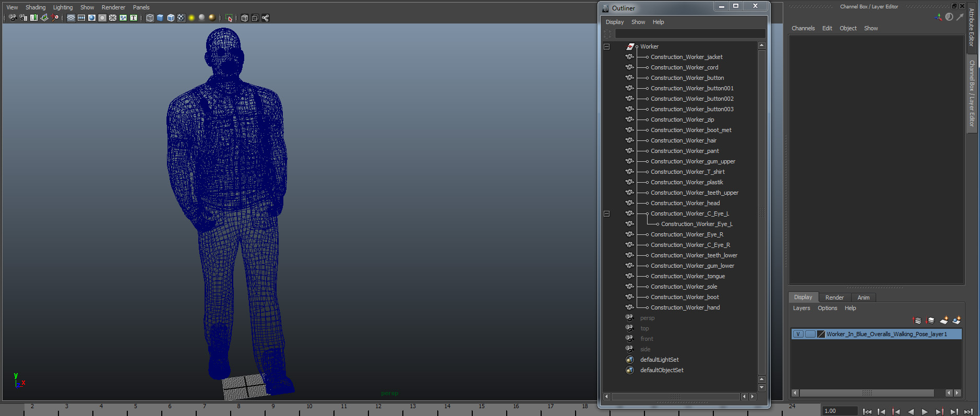Toggle the Safe Title icon

(134, 18)
